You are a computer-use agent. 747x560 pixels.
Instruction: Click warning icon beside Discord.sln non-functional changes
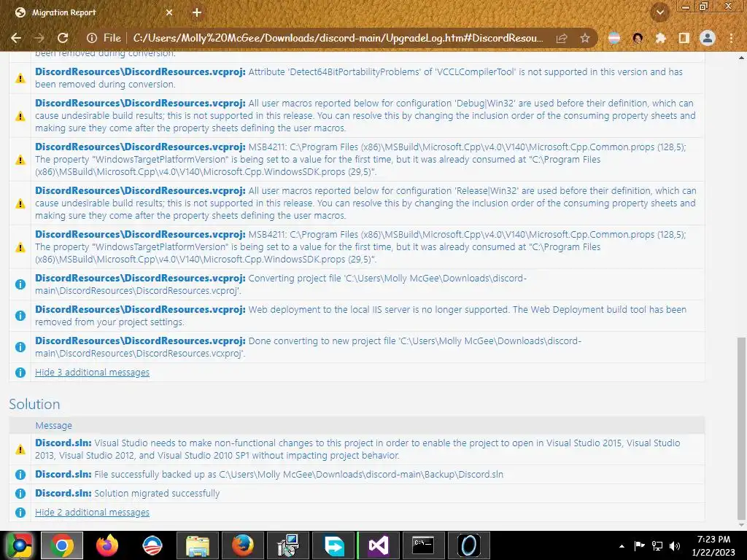click(20, 449)
